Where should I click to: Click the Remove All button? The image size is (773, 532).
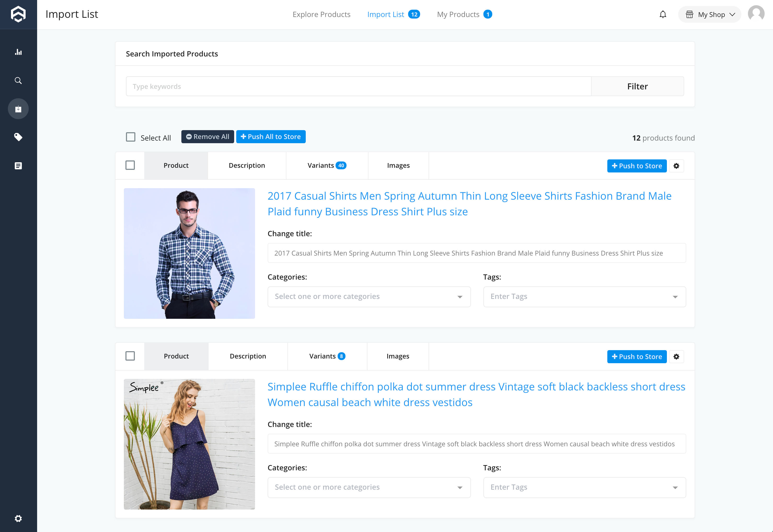point(207,137)
